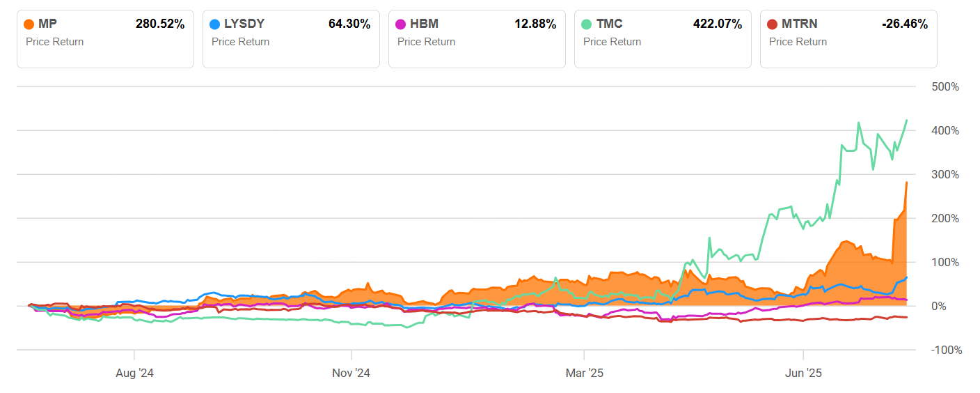Click the orange MP legend dot

(x=29, y=24)
